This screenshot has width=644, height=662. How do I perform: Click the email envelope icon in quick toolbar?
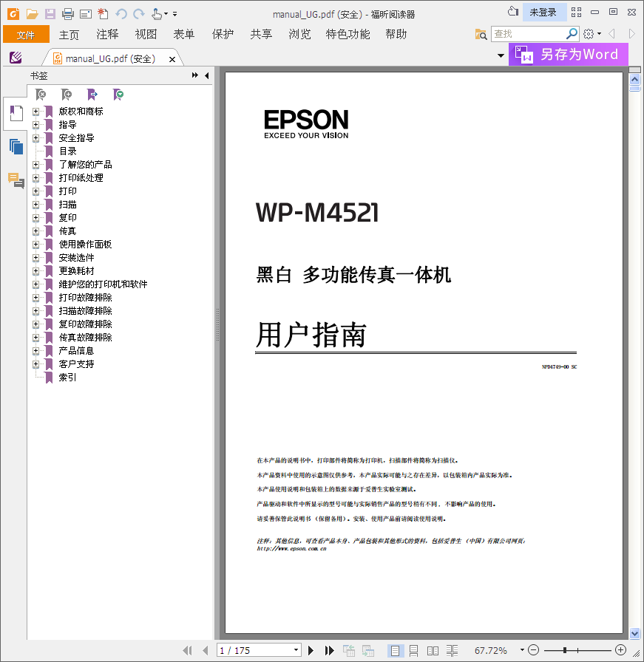tap(86, 14)
